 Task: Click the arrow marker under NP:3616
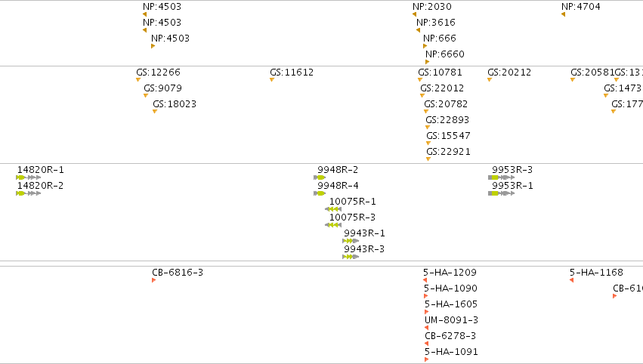click(419, 30)
